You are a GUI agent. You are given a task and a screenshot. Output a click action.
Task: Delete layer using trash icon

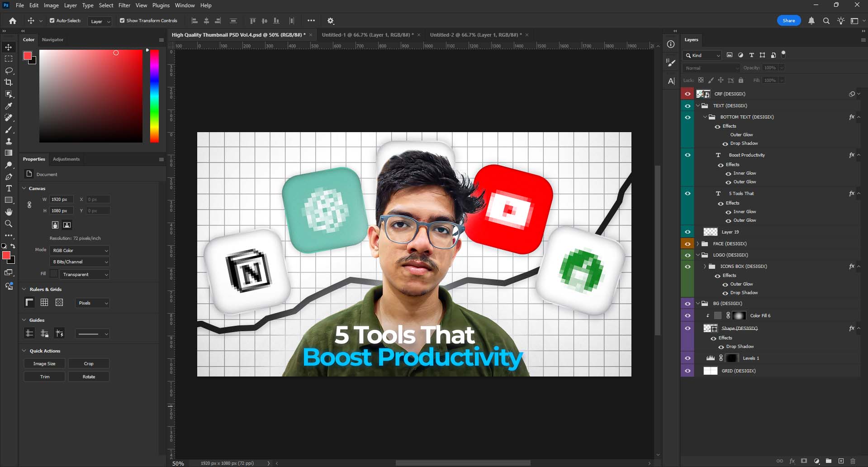(x=853, y=461)
